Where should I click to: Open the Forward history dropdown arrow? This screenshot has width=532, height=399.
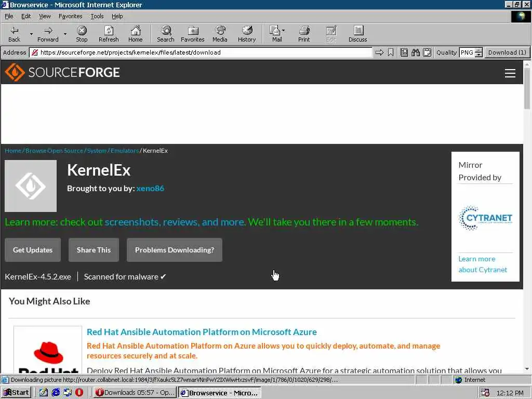pos(65,34)
